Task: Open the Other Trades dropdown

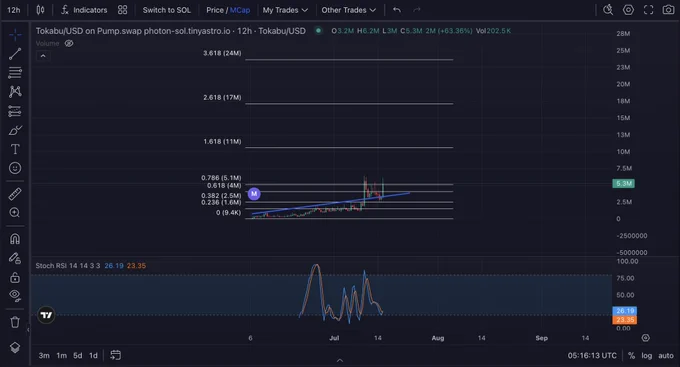Action: (x=348, y=10)
